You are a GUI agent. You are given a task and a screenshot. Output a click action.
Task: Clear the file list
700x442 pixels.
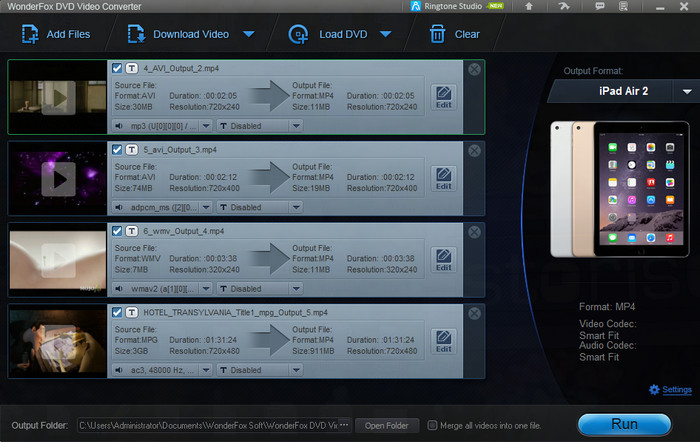coord(454,34)
